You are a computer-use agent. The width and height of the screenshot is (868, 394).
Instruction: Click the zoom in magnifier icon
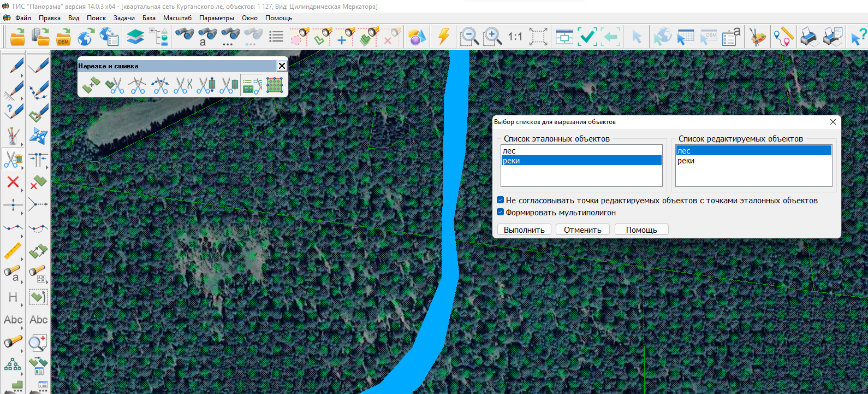(492, 37)
